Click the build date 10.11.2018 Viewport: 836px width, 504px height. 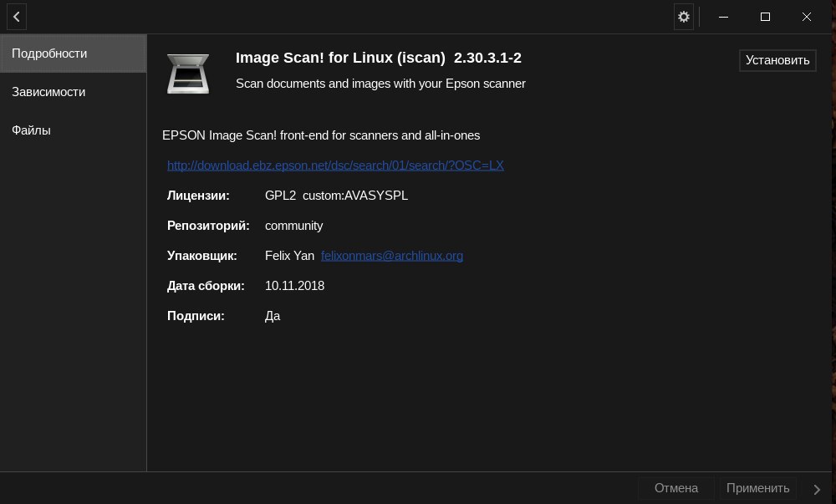point(294,286)
